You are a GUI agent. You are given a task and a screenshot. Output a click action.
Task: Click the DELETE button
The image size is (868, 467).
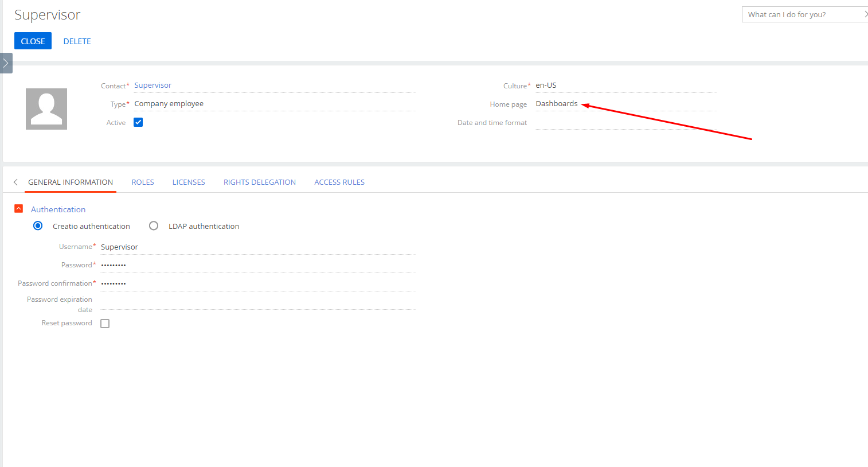[77, 41]
